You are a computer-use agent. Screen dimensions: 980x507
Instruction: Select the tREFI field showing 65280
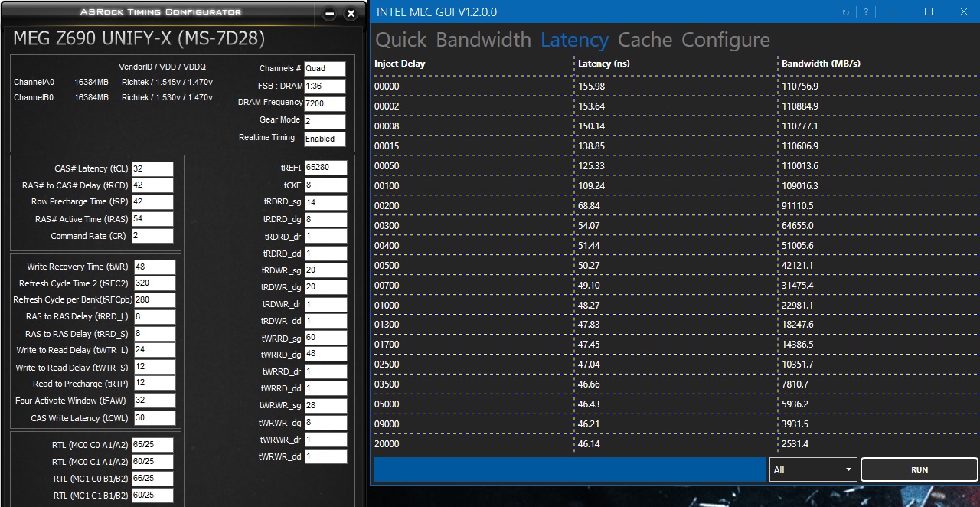click(x=325, y=168)
